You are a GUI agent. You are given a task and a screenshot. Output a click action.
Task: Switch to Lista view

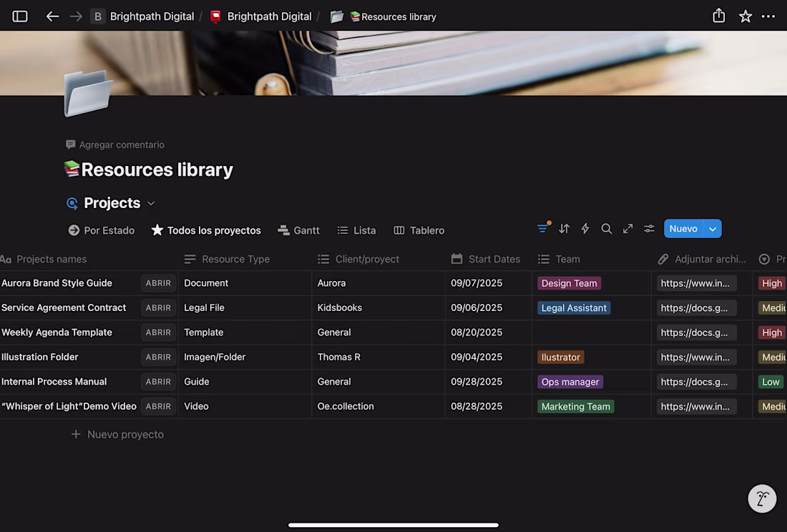click(x=357, y=230)
